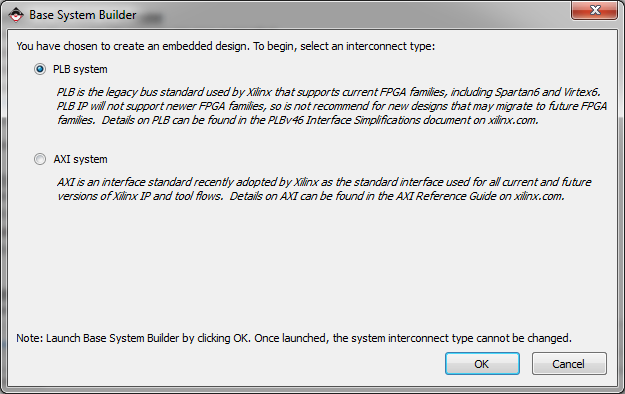
Task: Click 'Spartan6 and Virtex6' in the PLB text
Action: 547,92
